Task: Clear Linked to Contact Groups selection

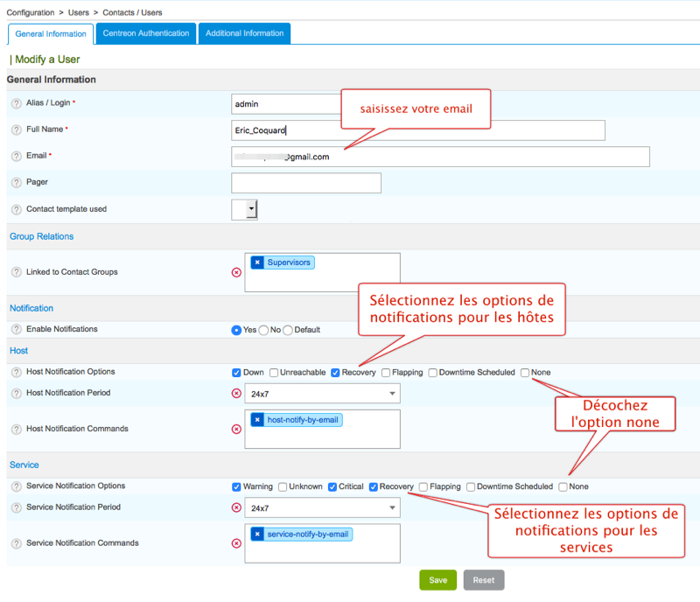Action: [x=236, y=272]
